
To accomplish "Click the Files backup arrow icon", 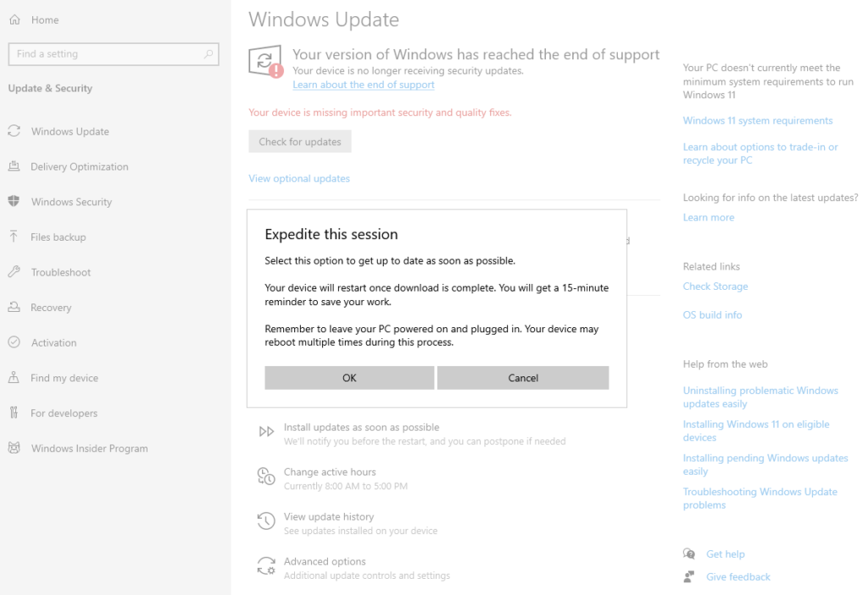I will coord(14,236).
